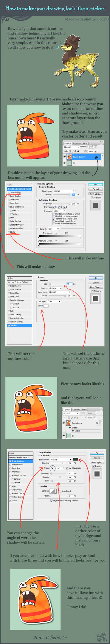
Task: Close the Layers tab on highlighted-layer panel
Action: click(71, 144)
